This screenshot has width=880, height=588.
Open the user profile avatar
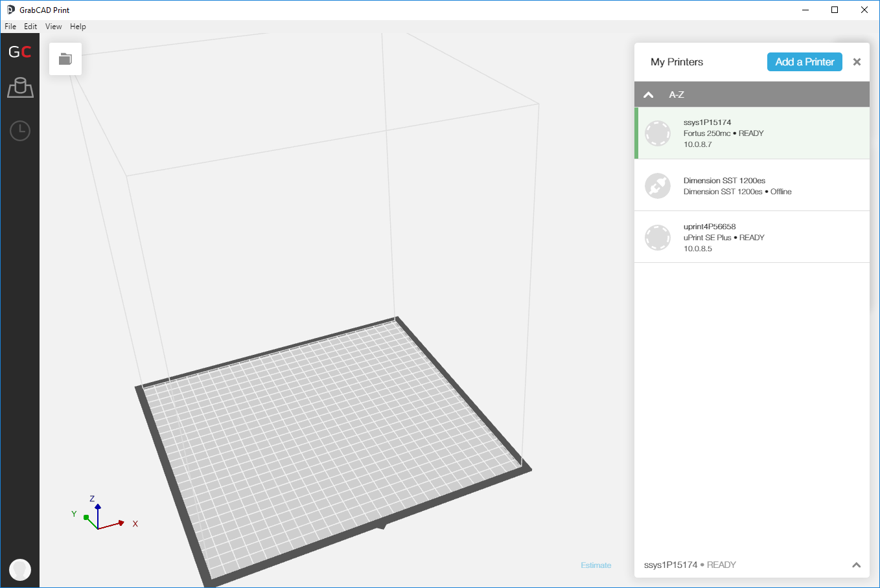(x=20, y=570)
